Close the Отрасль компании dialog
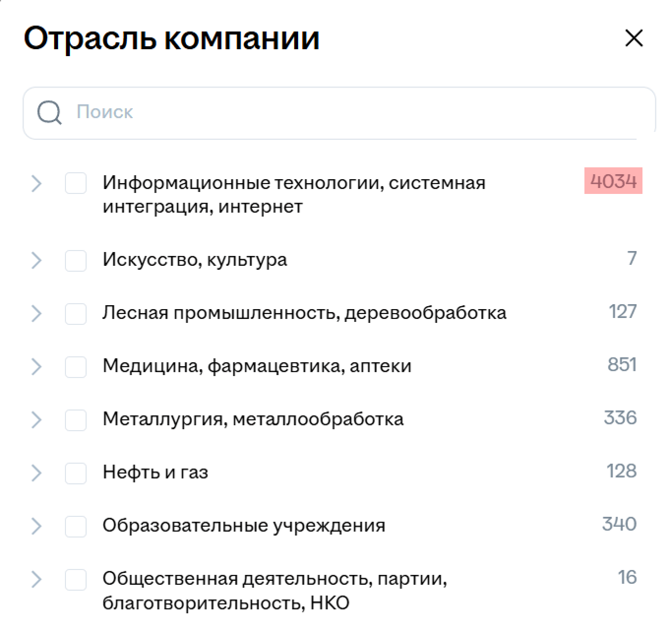672x632 pixels. click(634, 38)
